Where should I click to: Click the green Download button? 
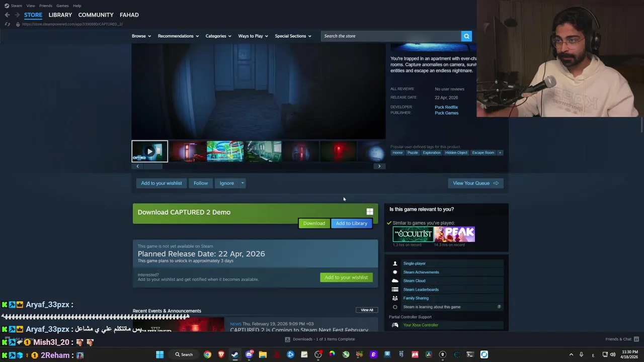click(314, 223)
